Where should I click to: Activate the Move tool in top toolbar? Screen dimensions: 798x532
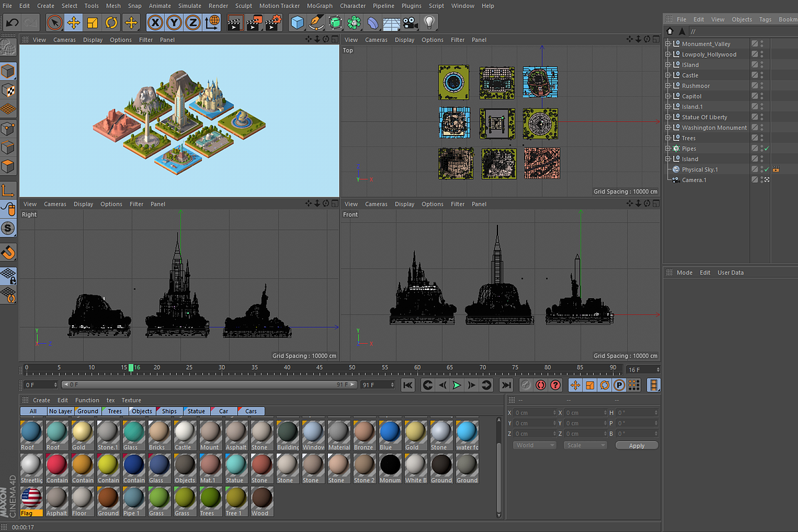pyautogui.click(x=74, y=23)
